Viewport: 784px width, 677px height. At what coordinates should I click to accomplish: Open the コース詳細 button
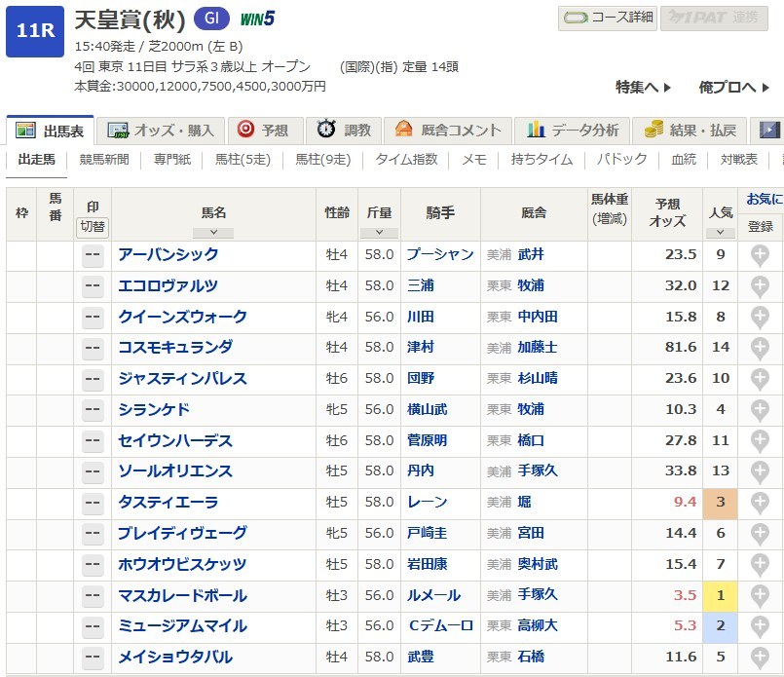pyautogui.click(x=608, y=18)
